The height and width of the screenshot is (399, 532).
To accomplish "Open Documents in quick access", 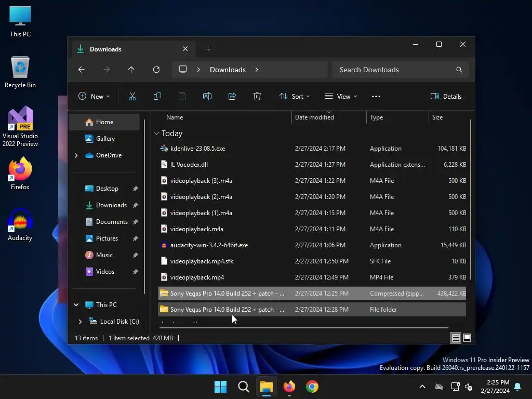I will [x=104, y=222].
